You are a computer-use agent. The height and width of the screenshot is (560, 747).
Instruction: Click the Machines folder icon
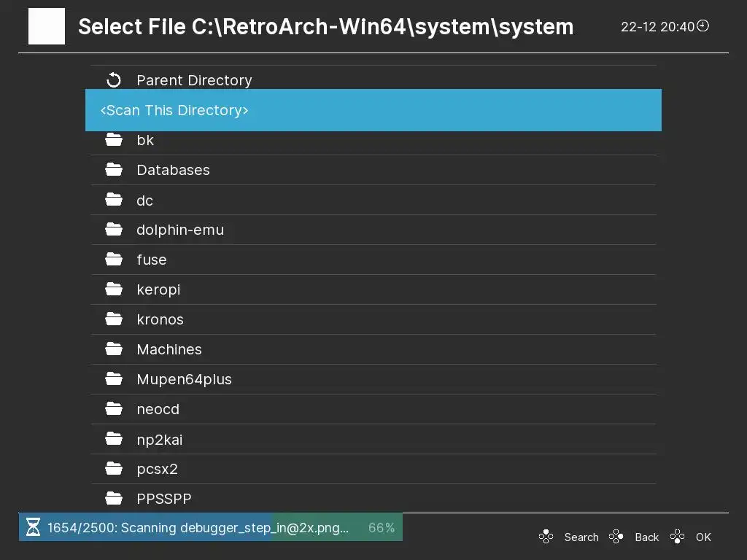113,349
